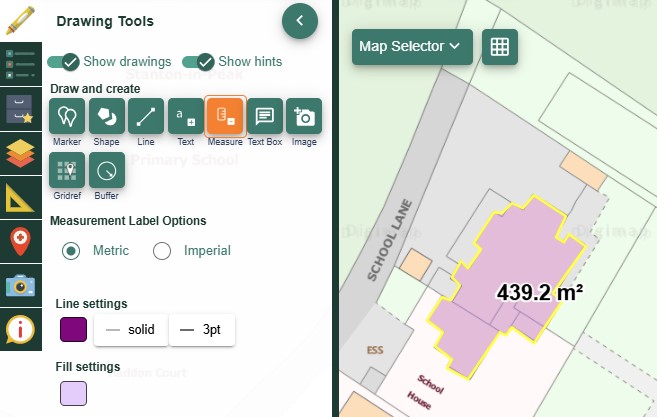
Task: Open the map layers stack in sidebar
Action: pos(20,154)
